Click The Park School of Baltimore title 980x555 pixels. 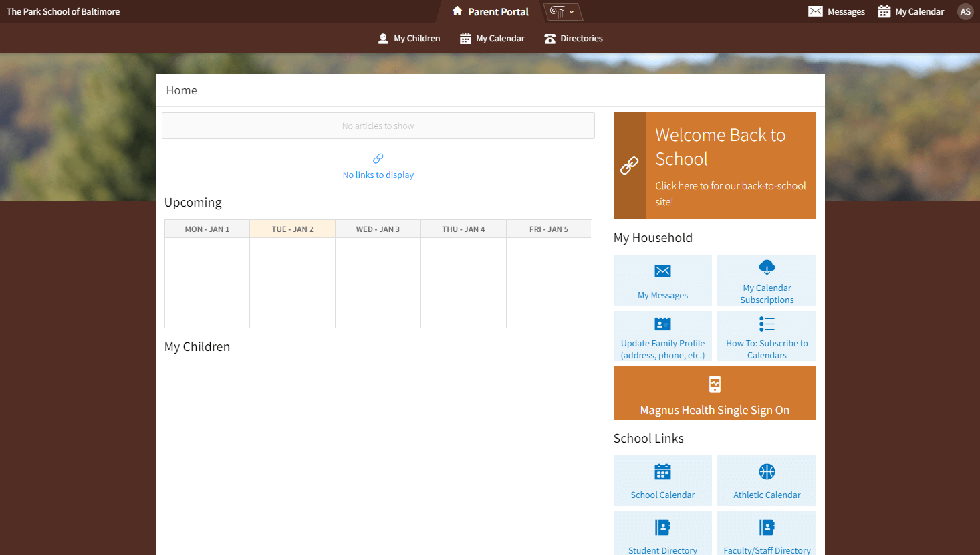click(x=64, y=11)
